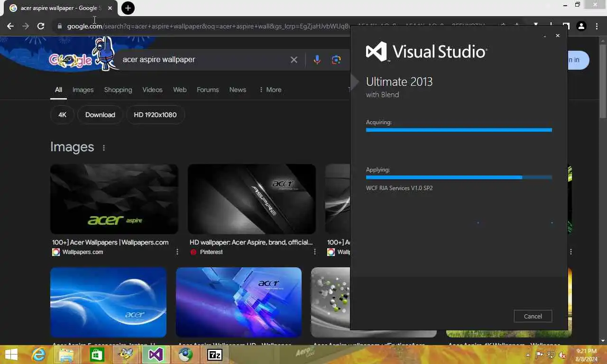Go back in Chrome browser
Screen dimensions: 607x364
click(10, 26)
